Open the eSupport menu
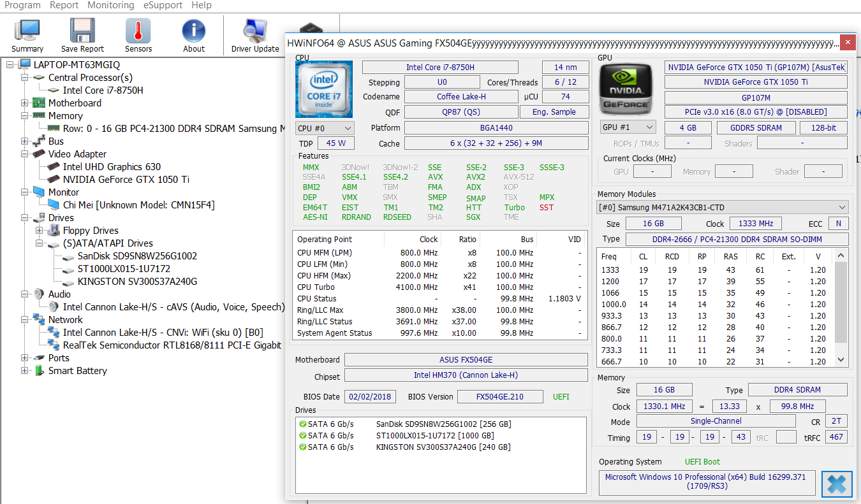861x504 pixels. coord(163,5)
